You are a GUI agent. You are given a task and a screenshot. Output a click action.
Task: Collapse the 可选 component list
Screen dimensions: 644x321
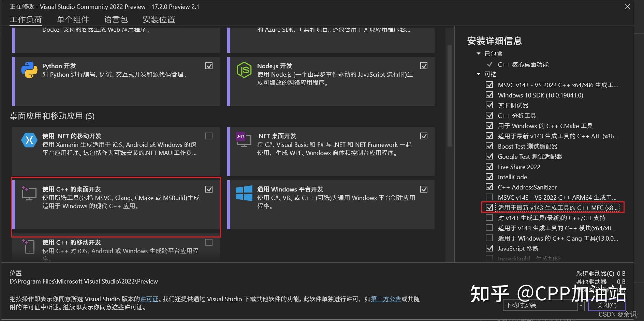pyautogui.click(x=478, y=74)
